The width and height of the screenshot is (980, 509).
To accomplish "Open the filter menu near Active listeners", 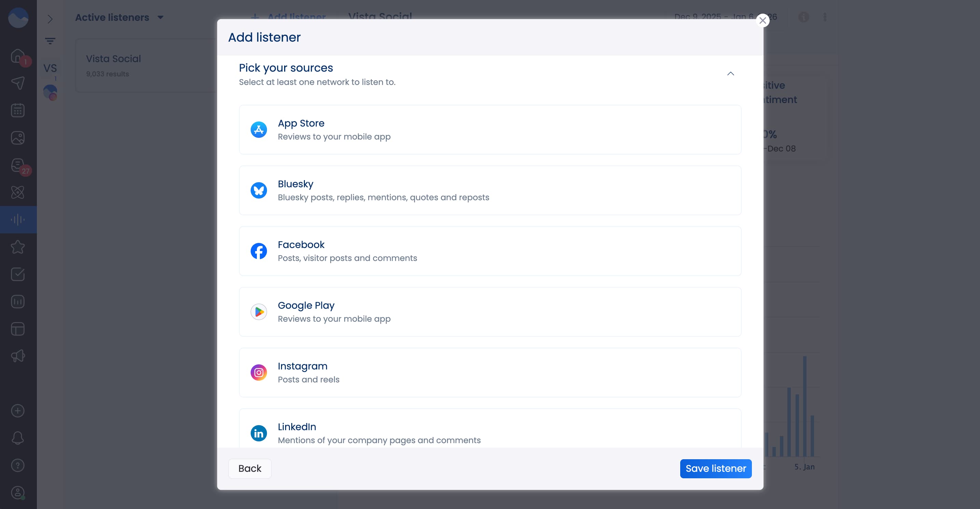I will point(51,41).
